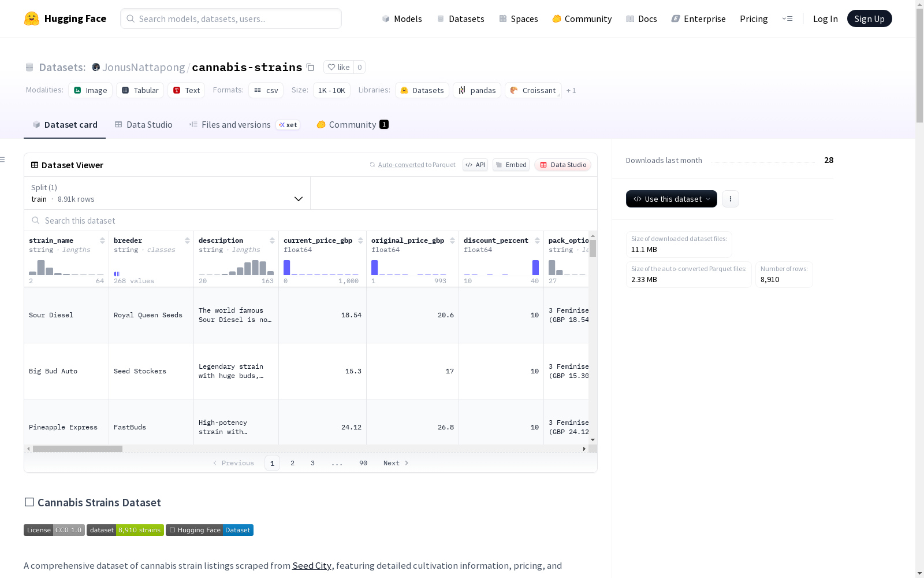Open the Files and versions tab
924x578 pixels.
[245, 124]
